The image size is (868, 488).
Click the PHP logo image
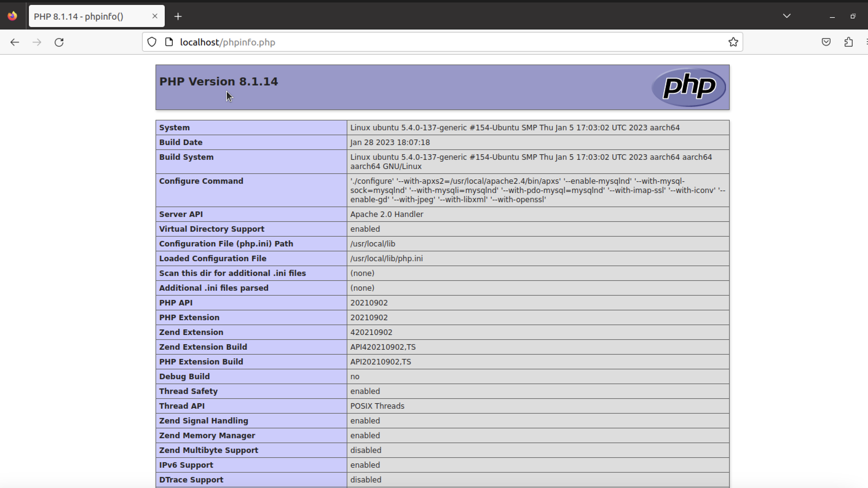(x=688, y=87)
